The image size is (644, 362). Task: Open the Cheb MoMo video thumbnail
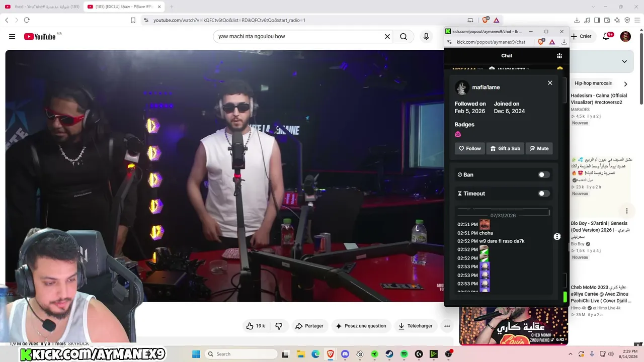514,326
